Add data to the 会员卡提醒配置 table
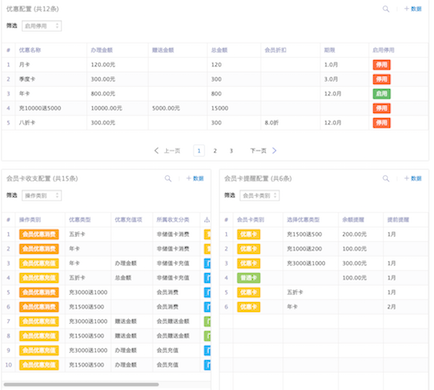Image resolution: width=434 pixels, height=390 pixels. pyautogui.click(x=413, y=179)
